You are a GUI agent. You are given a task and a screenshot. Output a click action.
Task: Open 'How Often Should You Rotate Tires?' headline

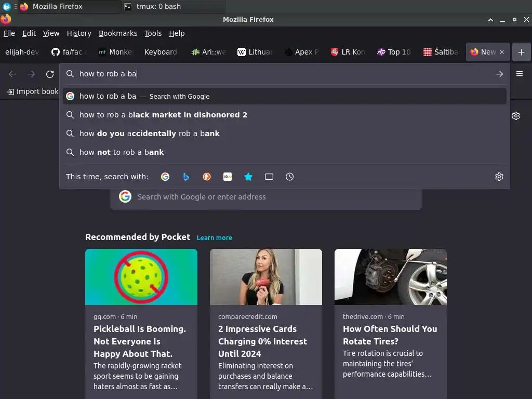tap(390, 335)
